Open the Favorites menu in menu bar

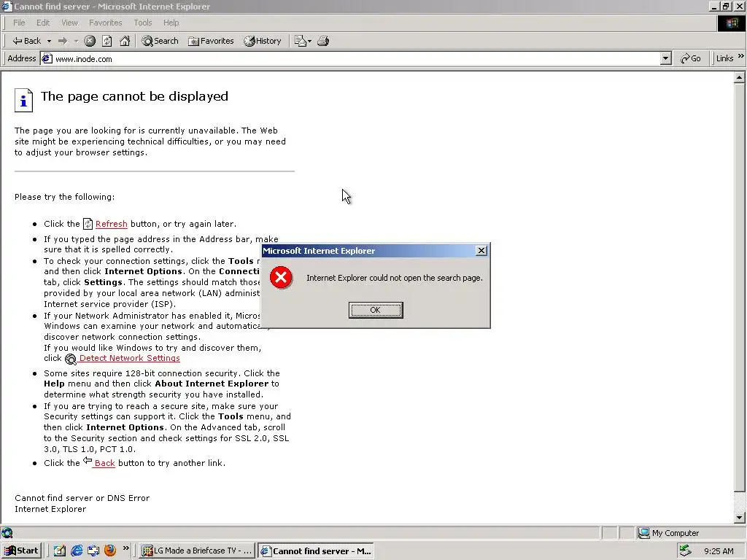(x=105, y=23)
